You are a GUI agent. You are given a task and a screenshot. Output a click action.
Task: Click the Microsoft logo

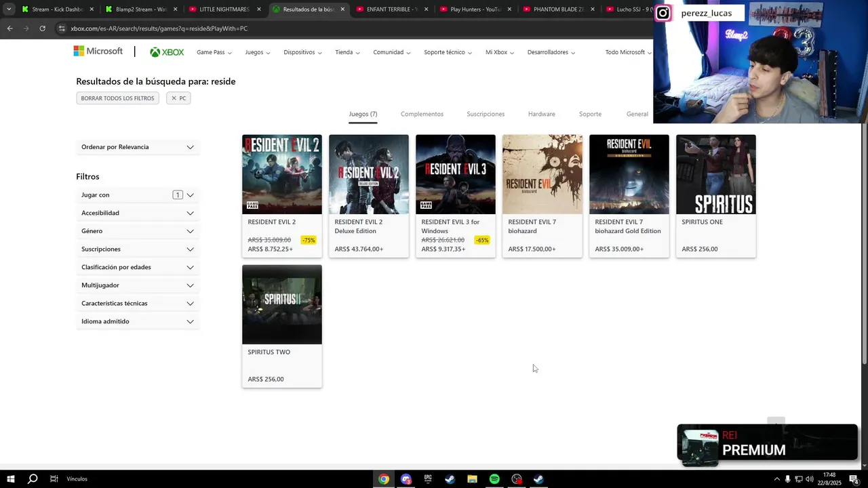point(98,51)
